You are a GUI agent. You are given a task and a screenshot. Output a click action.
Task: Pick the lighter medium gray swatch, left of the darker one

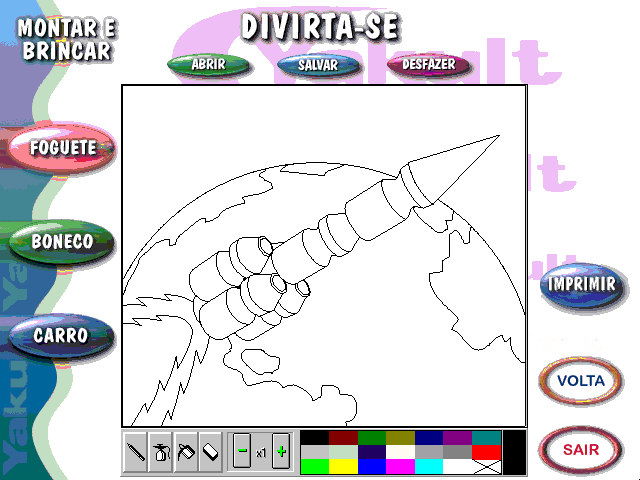[x=429, y=452]
